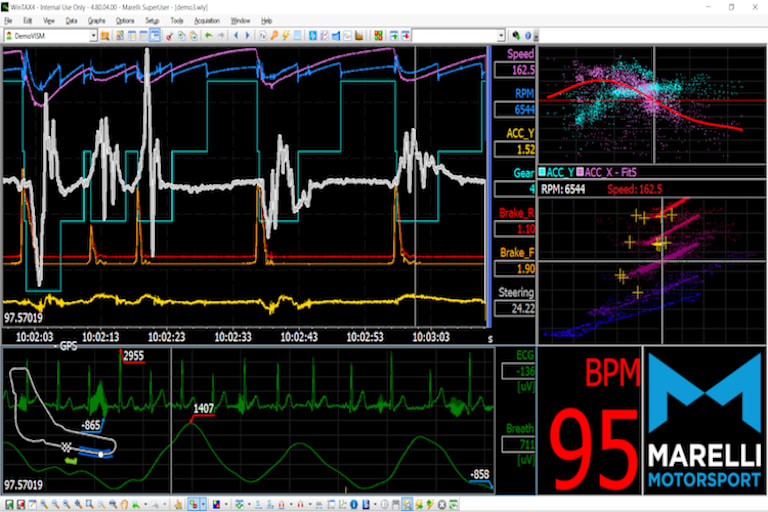Open the Setup menu

pyautogui.click(x=152, y=20)
